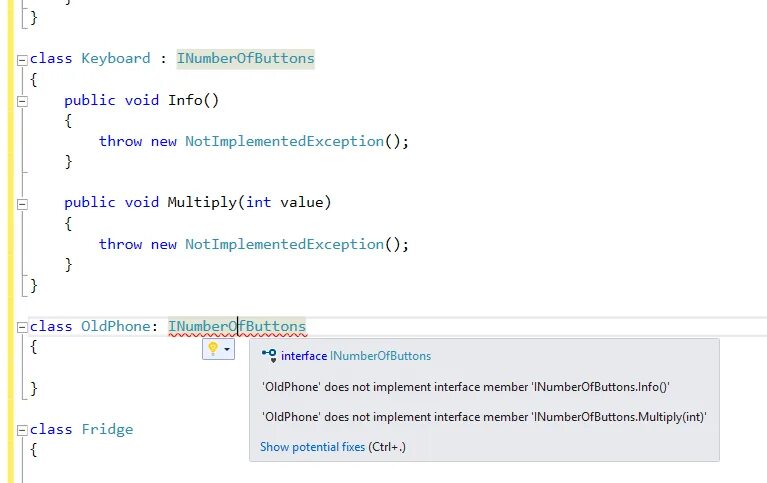Click the lightbulb quick actions icon
Image resolution: width=767 pixels, height=483 pixels.
[x=213, y=349]
